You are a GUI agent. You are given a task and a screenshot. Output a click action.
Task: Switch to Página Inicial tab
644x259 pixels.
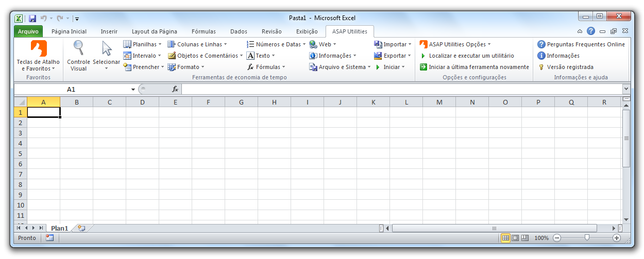click(69, 31)
